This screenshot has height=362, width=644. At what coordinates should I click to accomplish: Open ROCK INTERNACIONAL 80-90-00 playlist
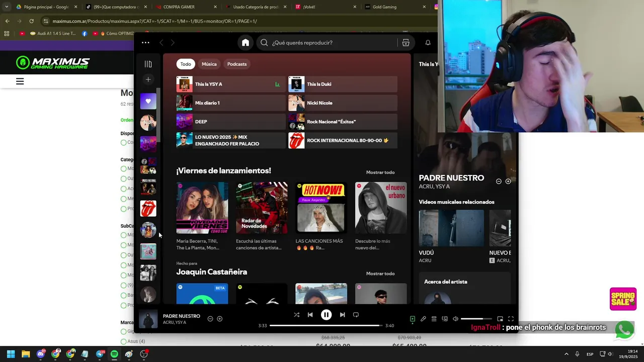click(x=343, y=140)
